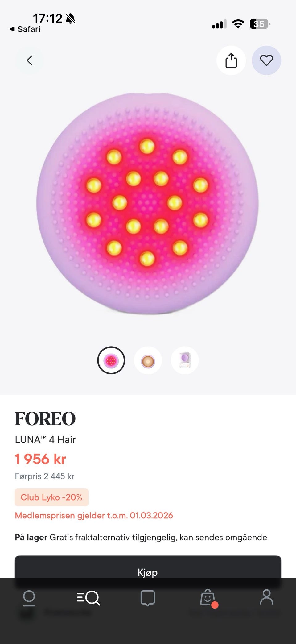Tap the back arrow icon

pyautogui.click(x=29, y=60)
